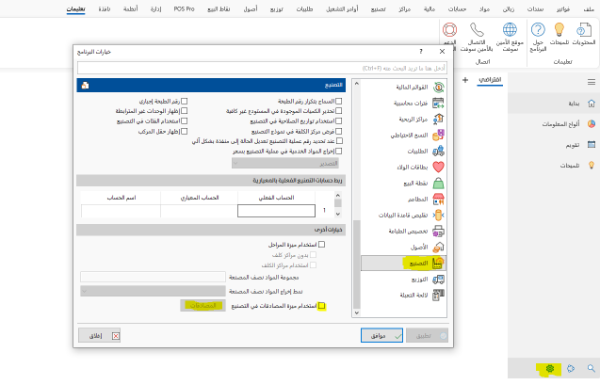Click the dialog help question mark
The image size is (600, 379).
[x=421, y=51]
